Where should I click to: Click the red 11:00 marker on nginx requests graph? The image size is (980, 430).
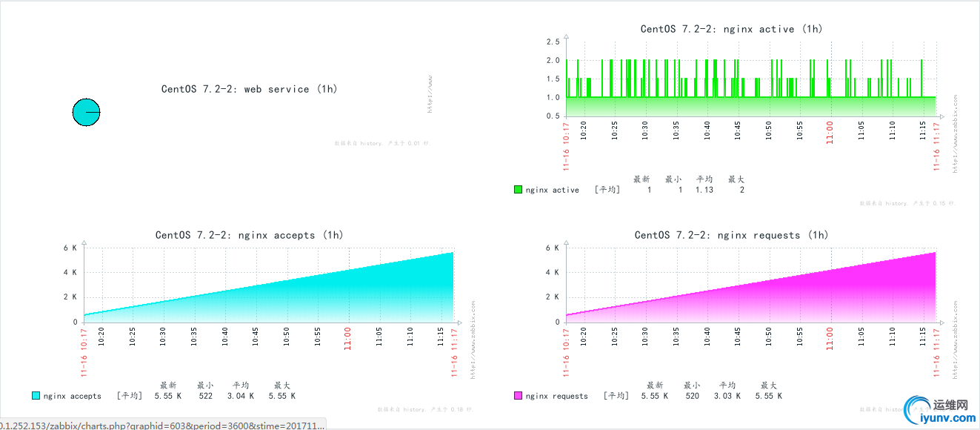point(830,337)
